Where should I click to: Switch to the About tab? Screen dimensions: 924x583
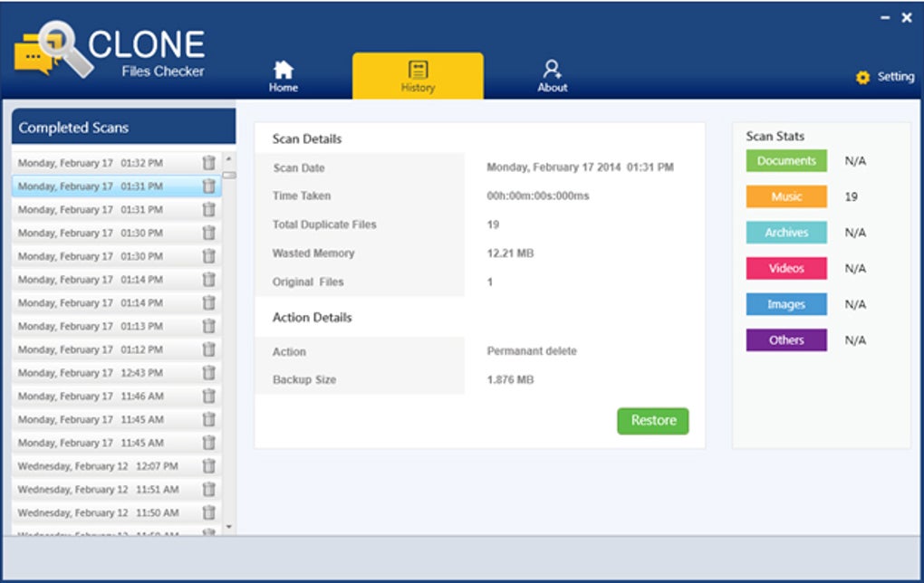[553, 77]
